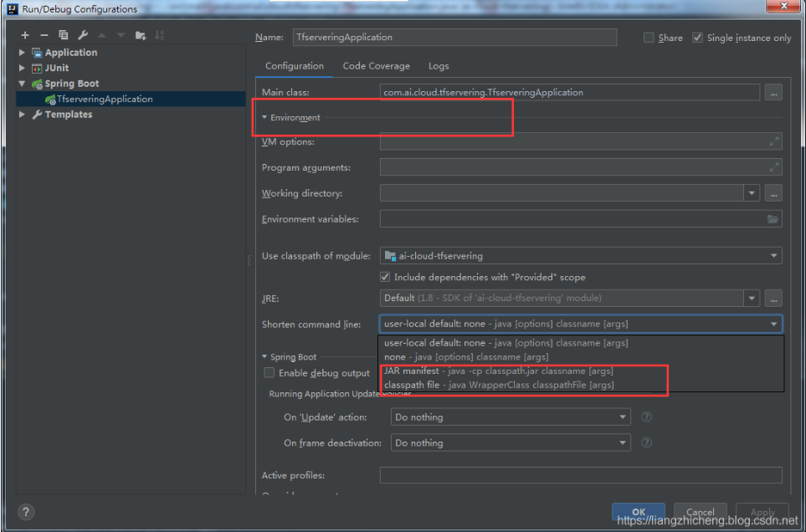
Task: Collapse the Environment section
Action: (264, 118)
